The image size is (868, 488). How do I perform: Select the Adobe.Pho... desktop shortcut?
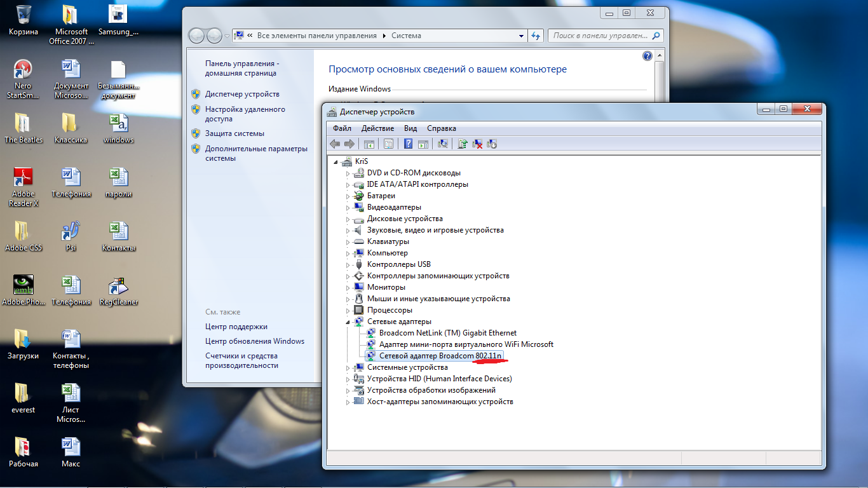24,291
